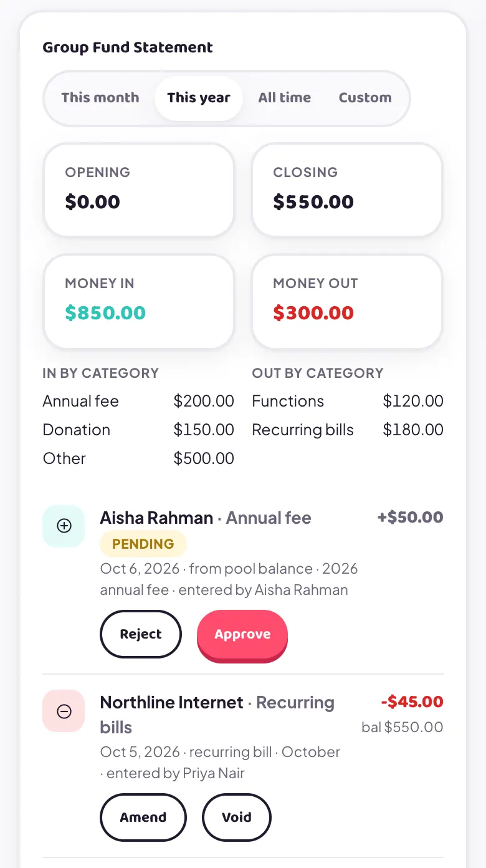Open the Closing balance card

(x=347, y=190)
